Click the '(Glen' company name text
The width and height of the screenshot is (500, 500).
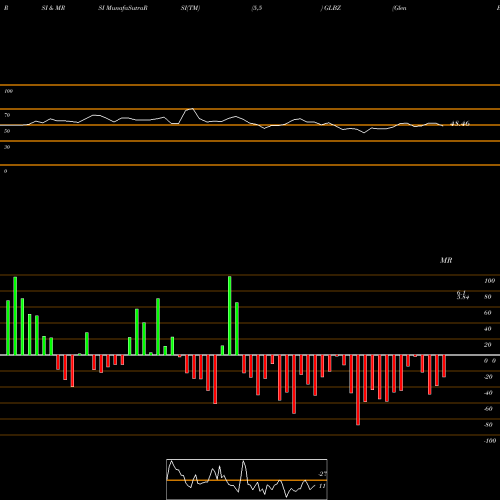[x=399, y=8]
